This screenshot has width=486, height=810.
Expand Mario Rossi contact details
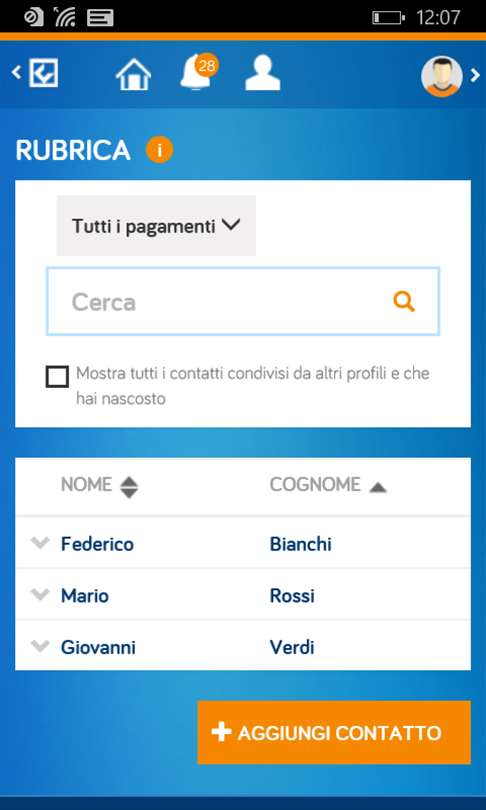click(40, 594)
